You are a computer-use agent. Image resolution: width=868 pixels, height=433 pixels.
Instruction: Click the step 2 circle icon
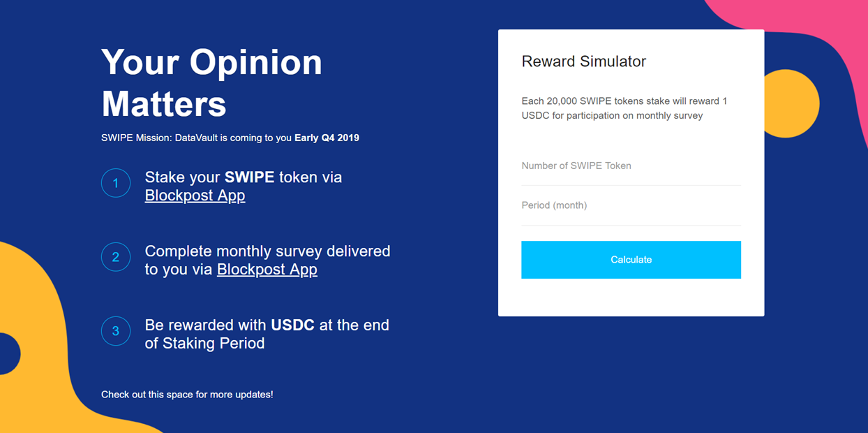tap(116, 257)
